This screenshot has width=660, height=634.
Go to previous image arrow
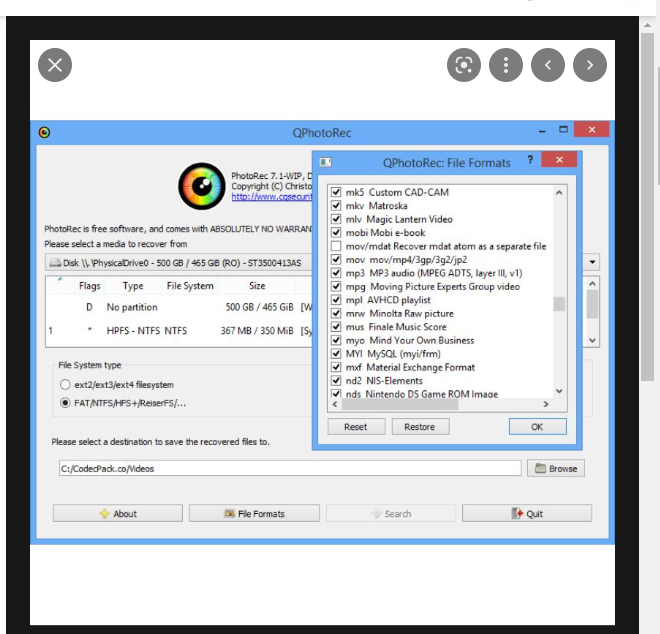(548, 65)
